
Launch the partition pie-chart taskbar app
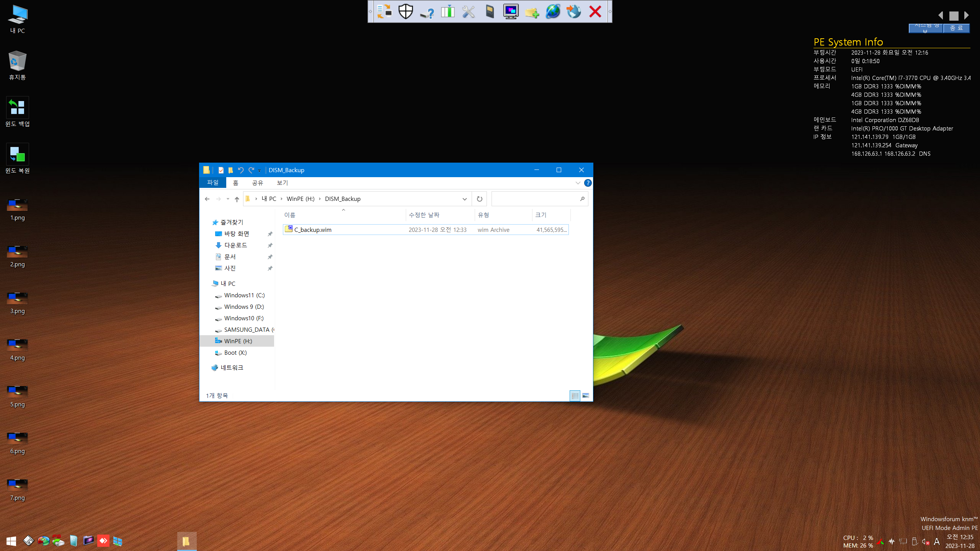[x=43, y=541]
